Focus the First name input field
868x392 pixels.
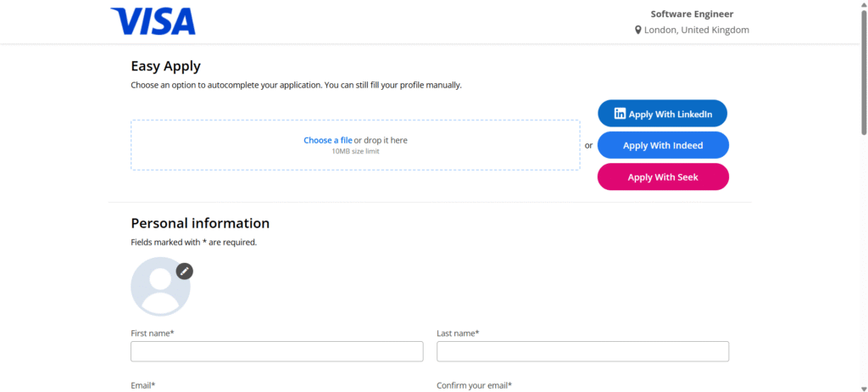277,351
